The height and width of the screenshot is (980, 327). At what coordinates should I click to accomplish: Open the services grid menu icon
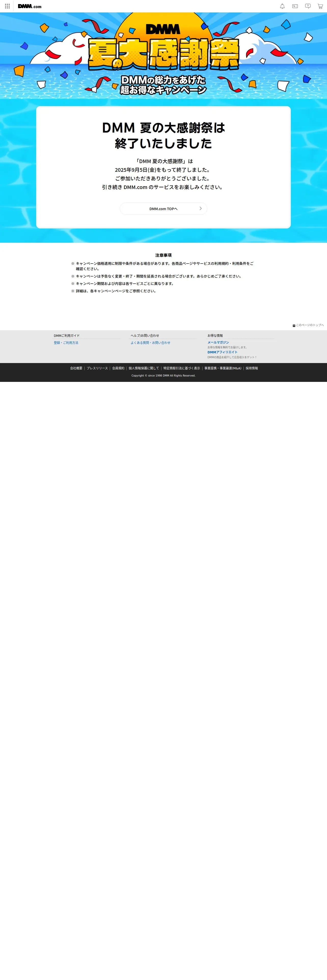click(7, 6)
